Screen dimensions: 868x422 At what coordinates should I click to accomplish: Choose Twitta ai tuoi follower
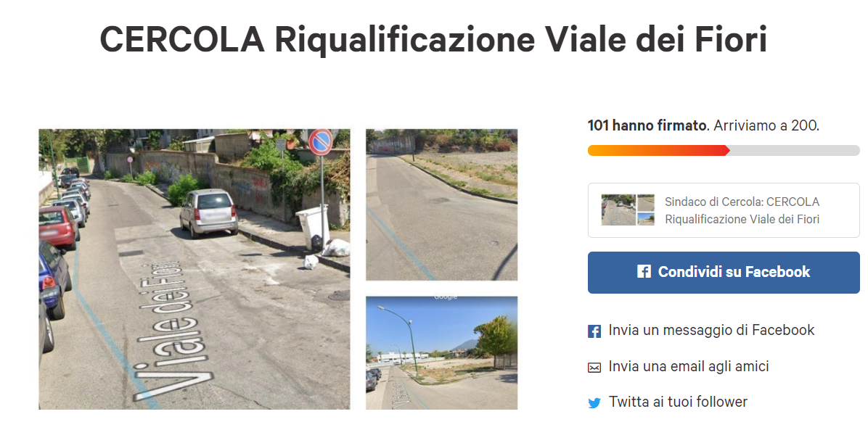678,402
